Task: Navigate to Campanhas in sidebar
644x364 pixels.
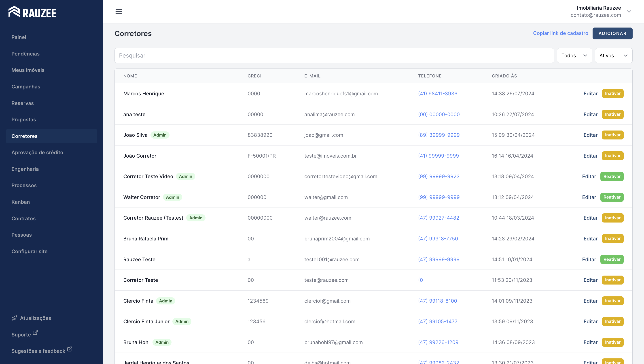Action: (26, 86)
